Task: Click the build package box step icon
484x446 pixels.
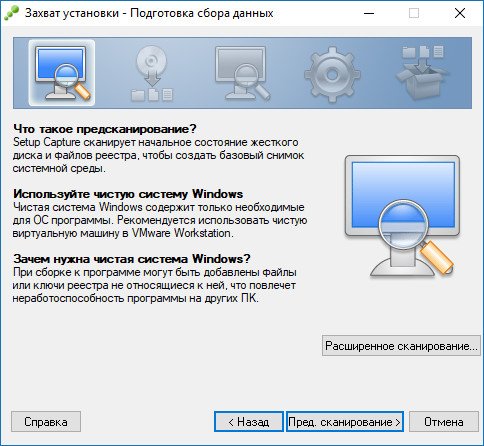Action: 423,73
